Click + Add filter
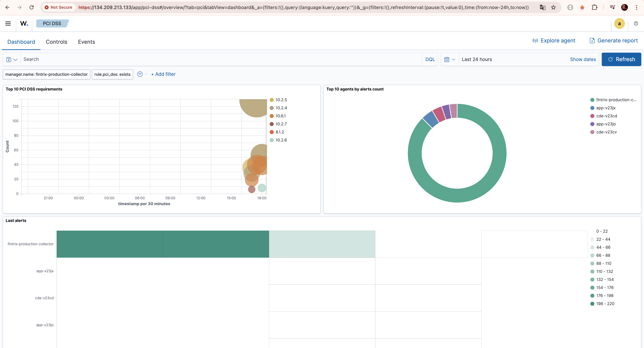644x348 pixels. (x=163, y=74)
